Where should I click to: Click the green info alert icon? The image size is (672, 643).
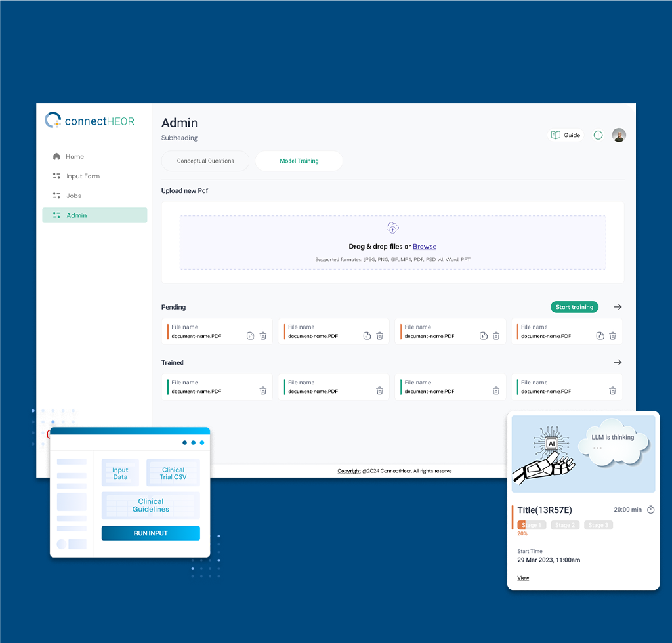[x=598, y=135]
